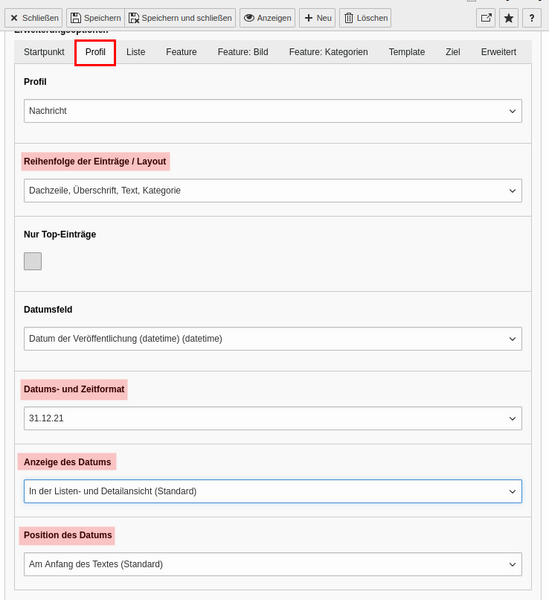Click Speichern und schließen button
Screen dimensions: 549x600
coord(180,18)
